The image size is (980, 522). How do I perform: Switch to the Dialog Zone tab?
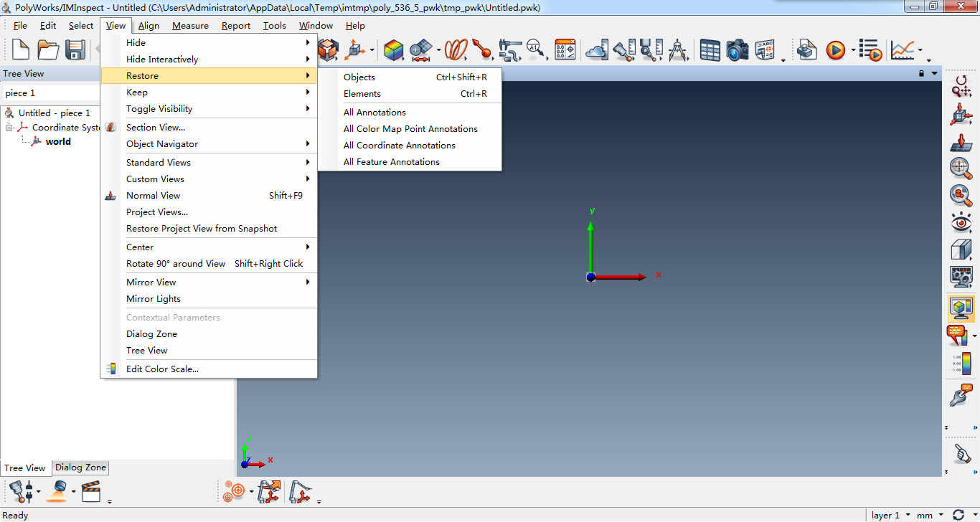point(81,468)
